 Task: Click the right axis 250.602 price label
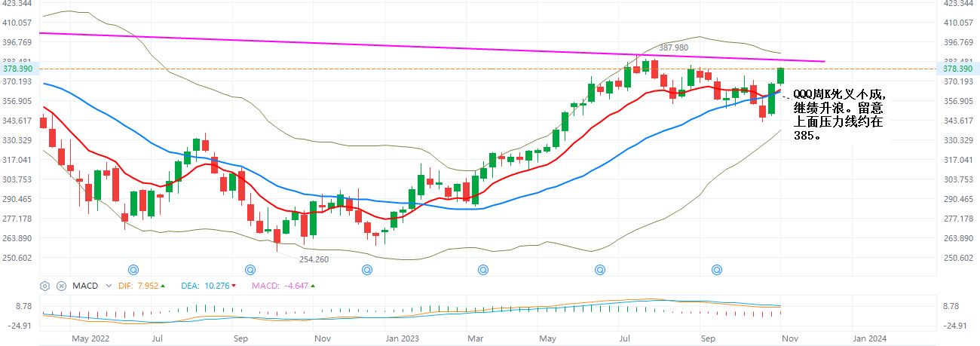coord(957,258)
